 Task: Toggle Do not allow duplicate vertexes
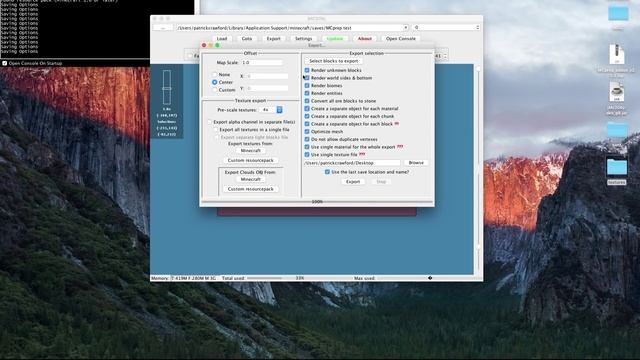(x=307, y=139)
